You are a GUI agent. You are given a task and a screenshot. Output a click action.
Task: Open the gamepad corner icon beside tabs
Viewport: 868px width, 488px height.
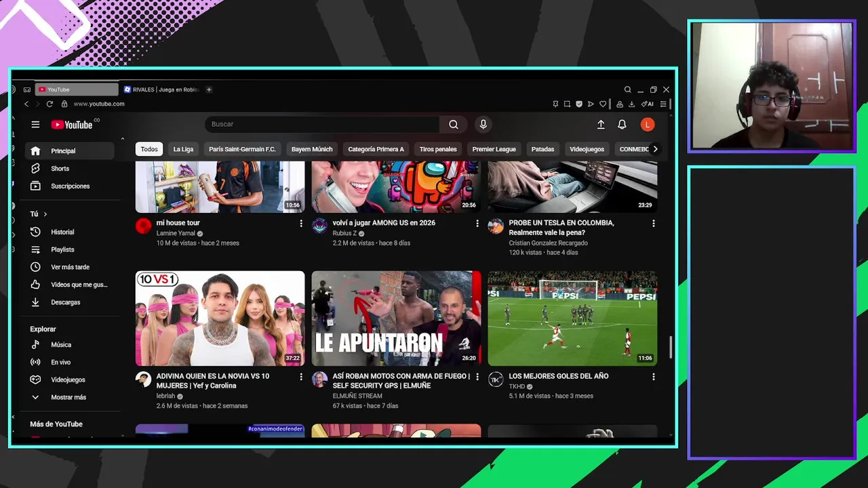27,89
